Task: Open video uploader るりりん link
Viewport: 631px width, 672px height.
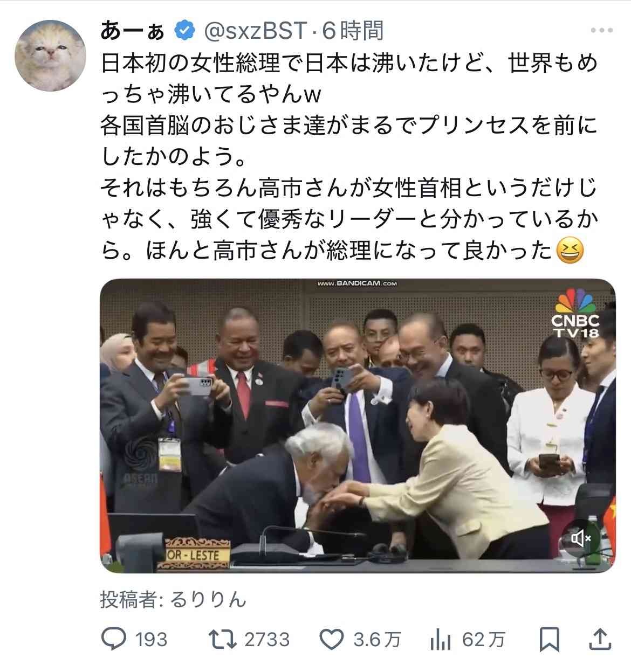Action: coord(208,599)
